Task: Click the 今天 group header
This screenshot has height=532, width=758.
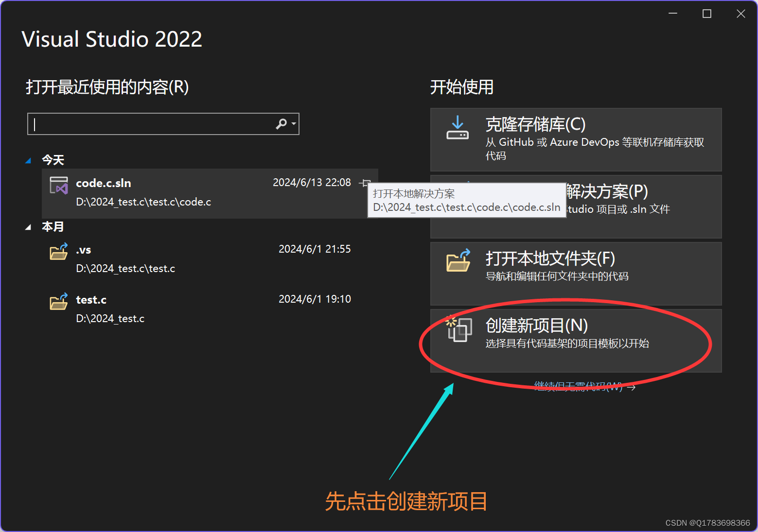Action: pos(53,160)
